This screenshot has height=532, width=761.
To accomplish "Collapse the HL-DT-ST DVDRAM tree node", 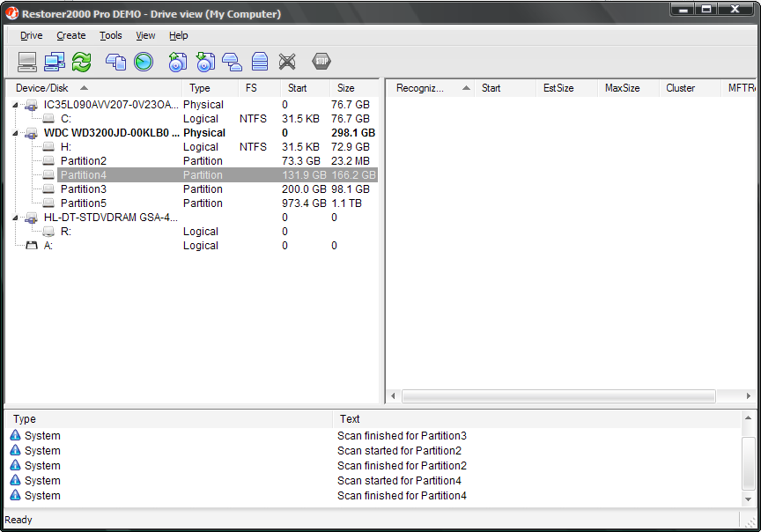I will click(15, 218).
